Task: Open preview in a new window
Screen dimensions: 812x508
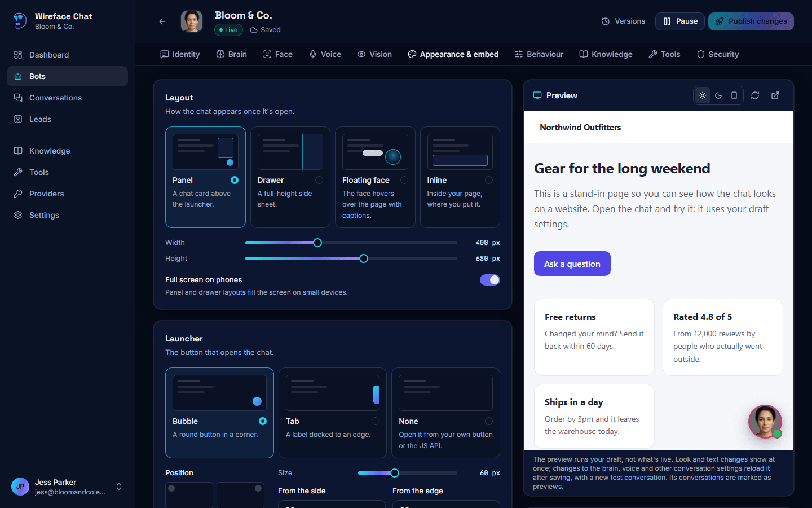Action: pyautogui.click(x=775, y=95)
